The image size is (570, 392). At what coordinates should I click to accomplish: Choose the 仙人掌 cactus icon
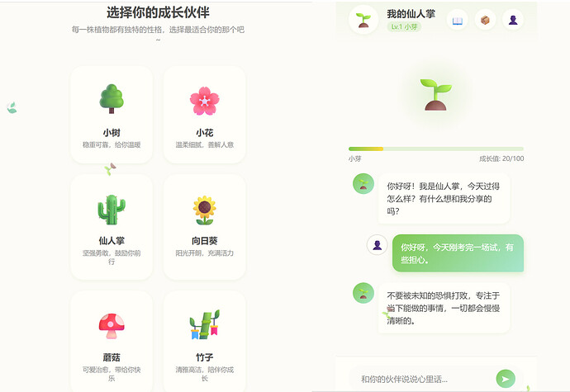(x=112, y=210)
